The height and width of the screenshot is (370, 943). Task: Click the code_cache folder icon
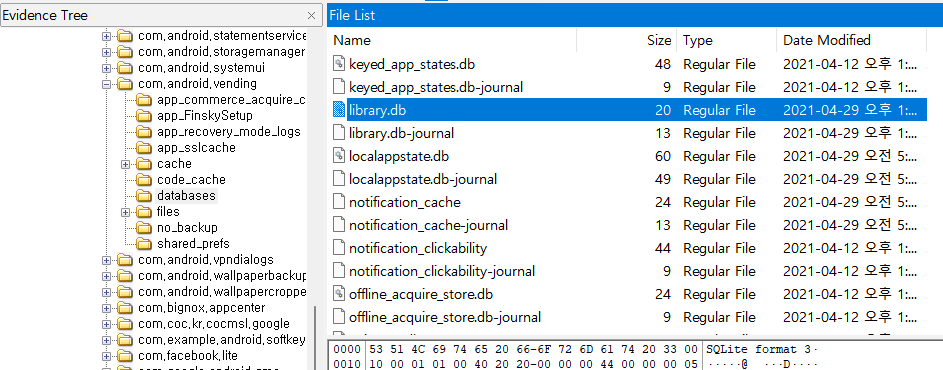[x=144, y=179]
